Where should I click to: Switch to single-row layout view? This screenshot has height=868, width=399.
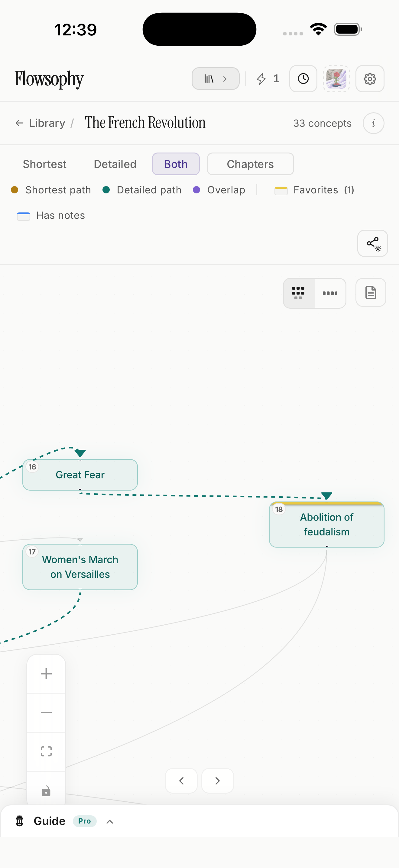[x=330, y=293]
